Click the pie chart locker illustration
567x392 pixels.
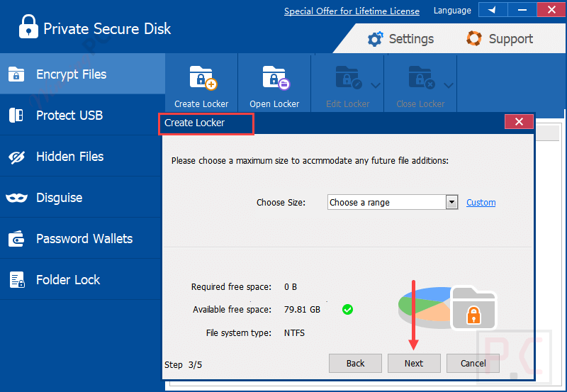click(448, 308)
